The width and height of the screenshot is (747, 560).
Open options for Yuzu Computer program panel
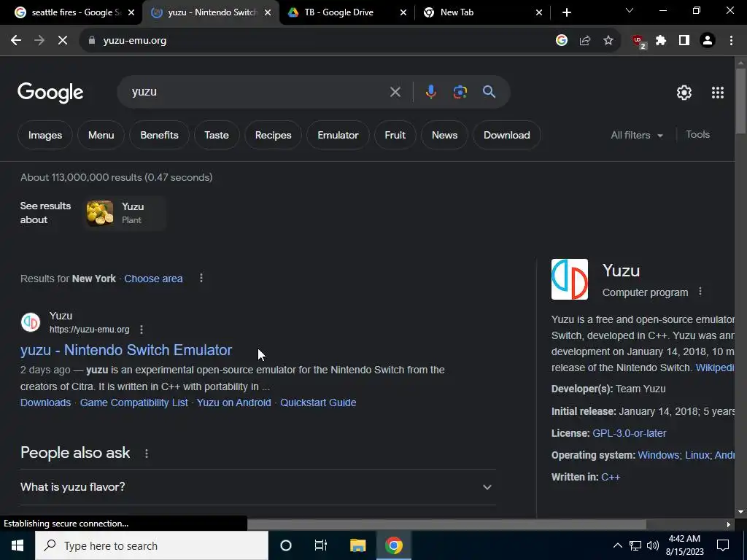coord(700,292)
